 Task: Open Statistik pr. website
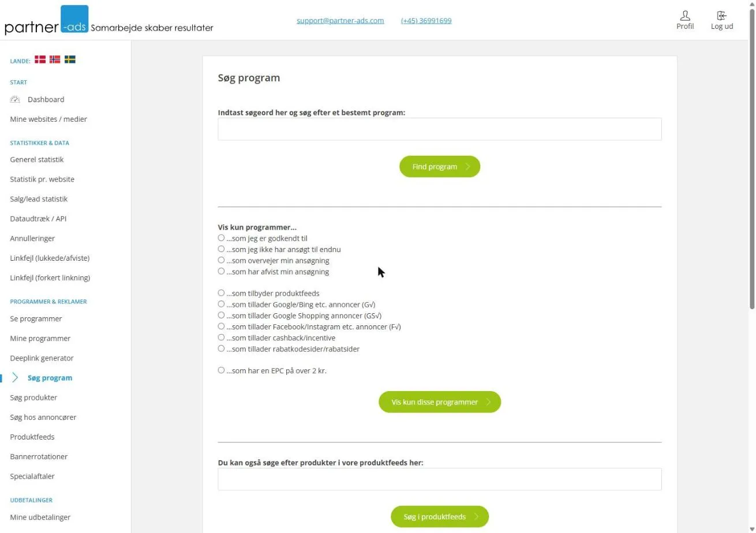point(42,179)
